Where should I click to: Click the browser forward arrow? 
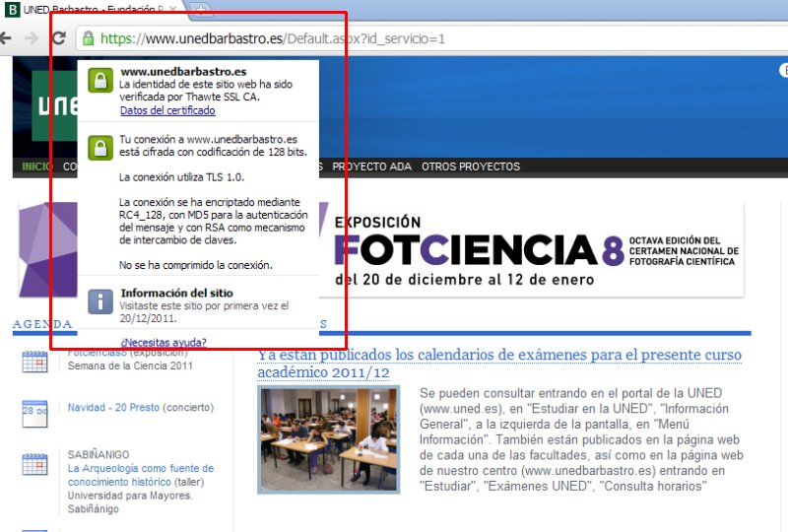(x=32, y=38)
